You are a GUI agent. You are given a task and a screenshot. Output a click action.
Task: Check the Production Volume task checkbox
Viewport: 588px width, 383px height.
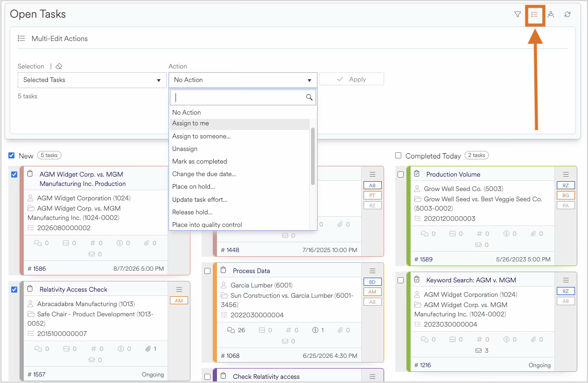click(401, 175)
